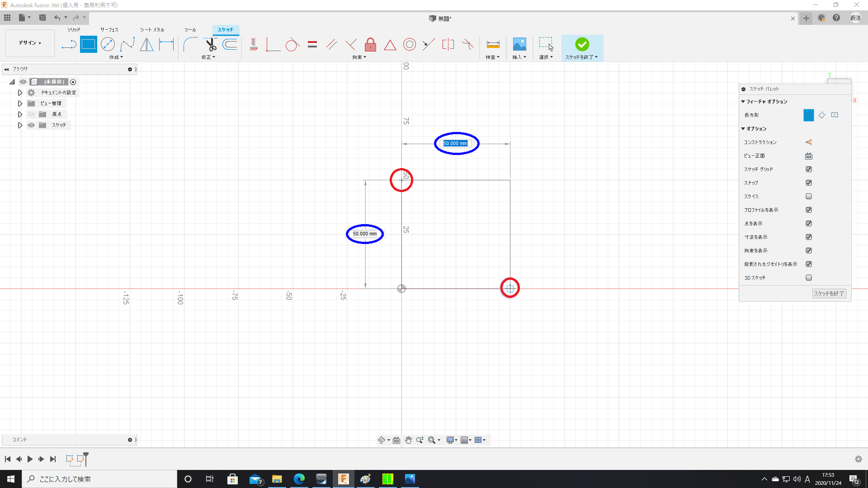Click the Measure ruler icon

[x=493, y=44]
